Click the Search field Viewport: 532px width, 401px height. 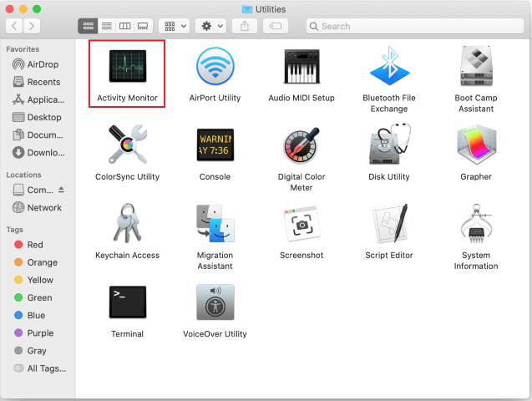[x=415, y=26]
